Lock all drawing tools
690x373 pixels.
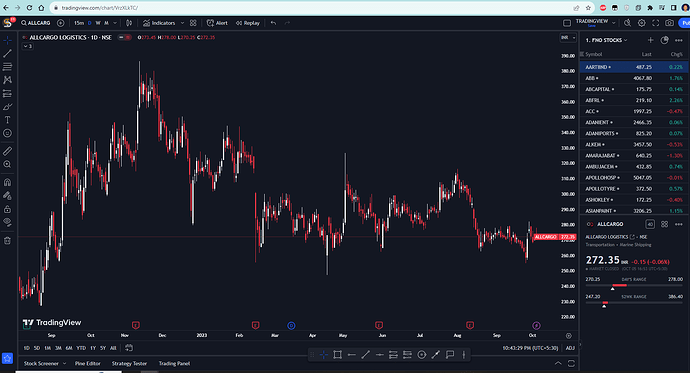click(x=7, y=209)
